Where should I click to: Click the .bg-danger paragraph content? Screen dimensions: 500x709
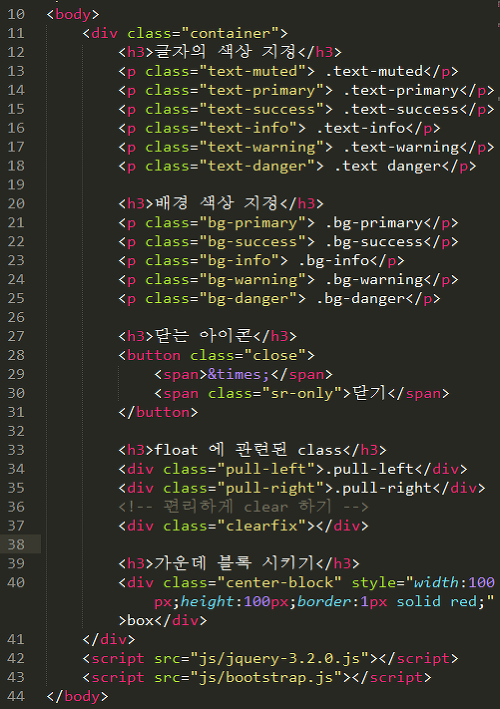point(360,299)
